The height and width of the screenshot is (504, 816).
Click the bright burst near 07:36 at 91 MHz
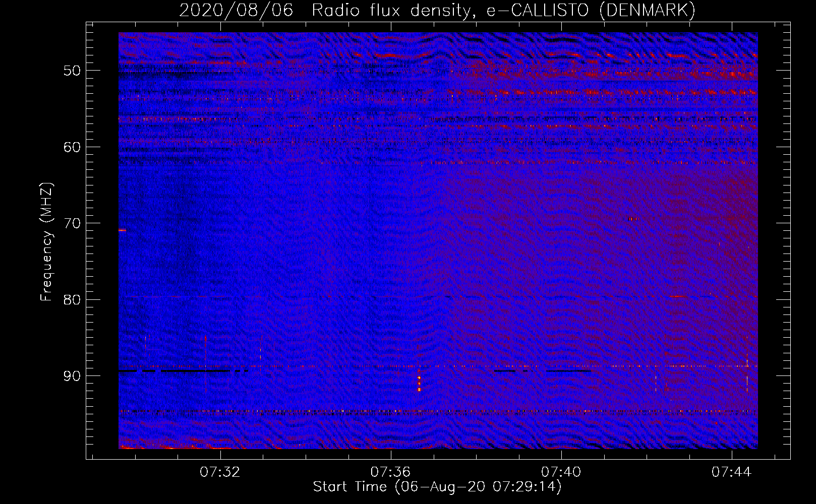coord(419,381)
